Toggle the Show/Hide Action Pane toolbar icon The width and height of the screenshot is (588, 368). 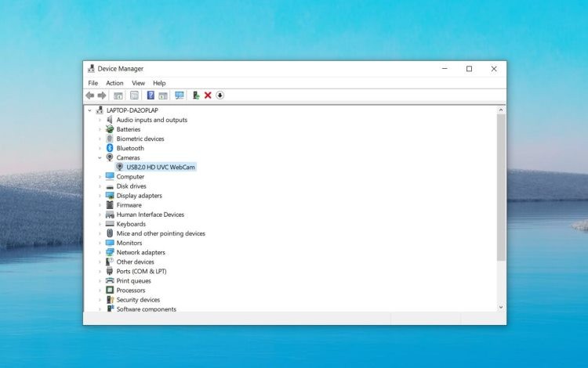pos(163,96)
